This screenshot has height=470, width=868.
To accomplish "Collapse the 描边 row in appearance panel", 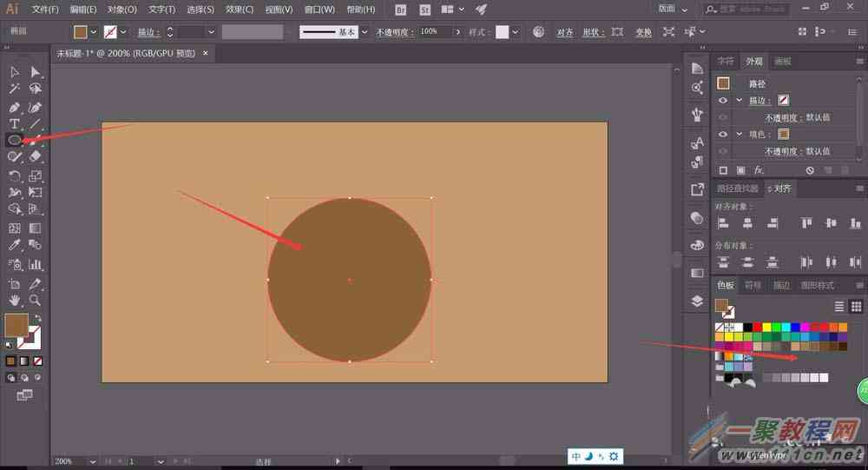I will 739,100.
